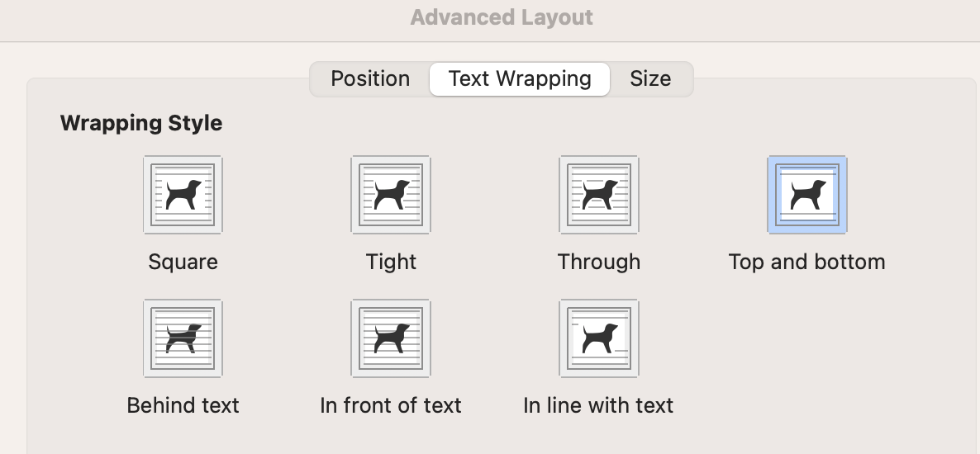Pick the Through wrapping style icon
This screenshot has width=980, height=454.
pyautogui.click(x=599, y=196)
